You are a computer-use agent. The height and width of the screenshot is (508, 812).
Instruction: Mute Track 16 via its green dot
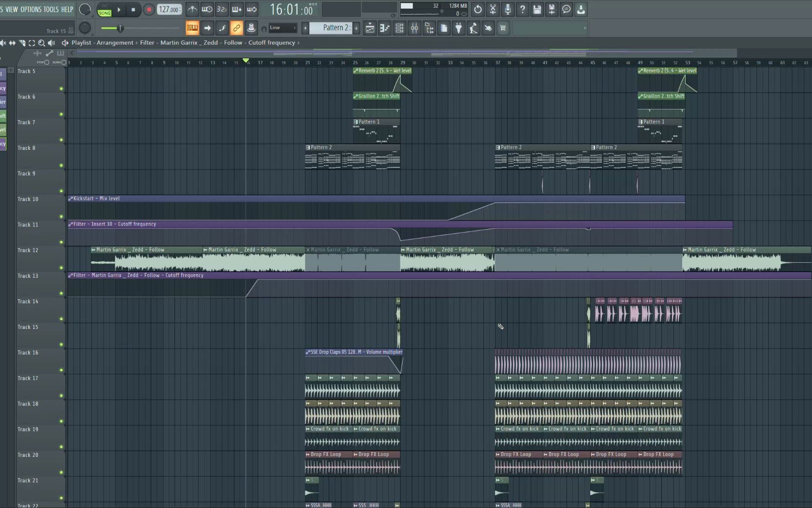click(x=61, y=370)
